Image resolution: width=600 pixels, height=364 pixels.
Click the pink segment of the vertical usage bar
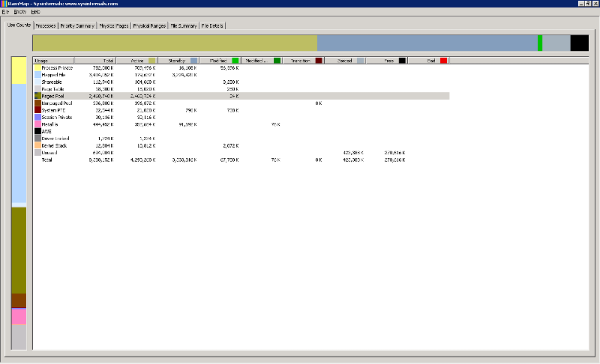(x=19, y=317)
